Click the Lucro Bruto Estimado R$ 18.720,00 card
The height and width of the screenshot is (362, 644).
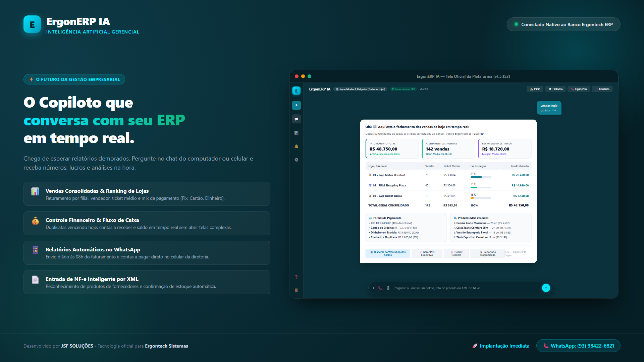pyautogui.click(x=505, y=148)
